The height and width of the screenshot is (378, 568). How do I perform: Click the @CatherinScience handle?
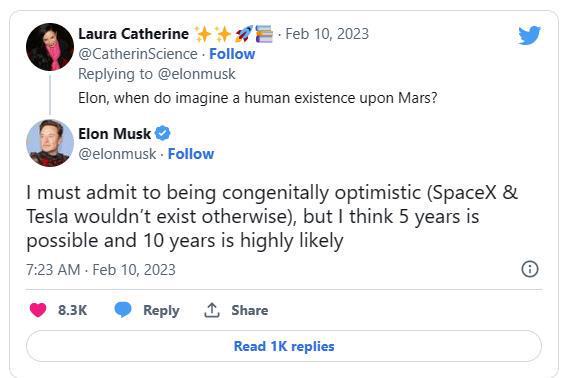click(x=138, y=54)
